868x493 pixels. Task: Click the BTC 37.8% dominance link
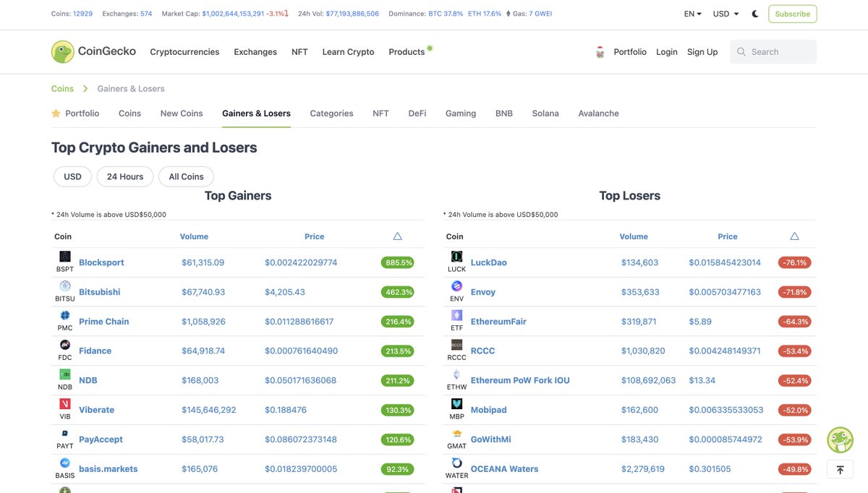pyautogui.click(x=446, y=14)
